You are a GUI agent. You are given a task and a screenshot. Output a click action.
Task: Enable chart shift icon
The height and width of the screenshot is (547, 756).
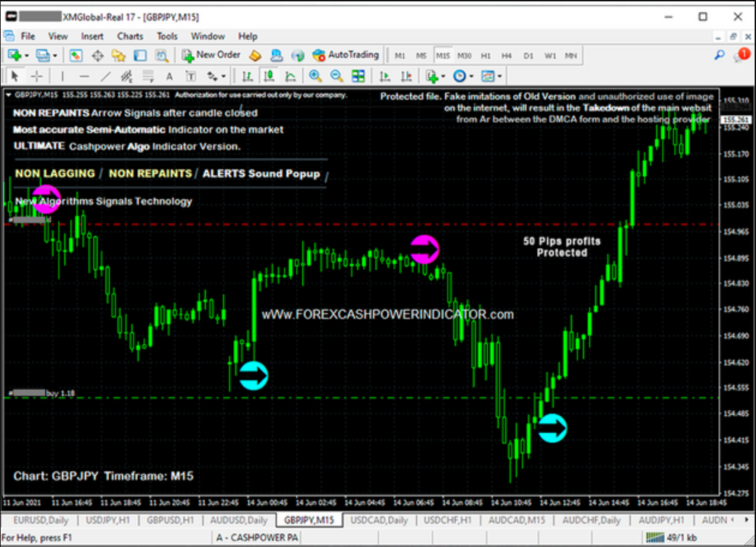point(406,76)
